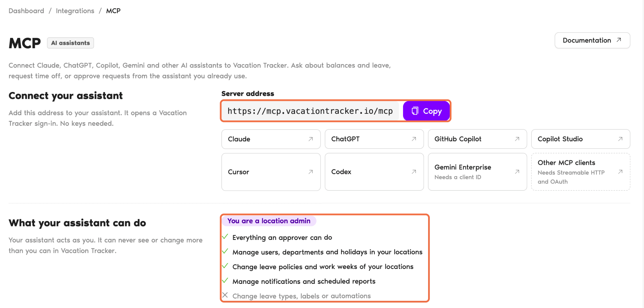Click the arrow icon on Other MCP clients card
This screenshot has width=644, height=308.
(x=620, y=172)
